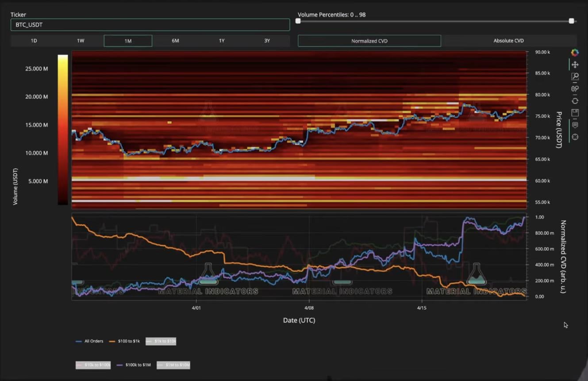
Task: Enable the Wheel Zoom tool
Action: pos(575,89)
